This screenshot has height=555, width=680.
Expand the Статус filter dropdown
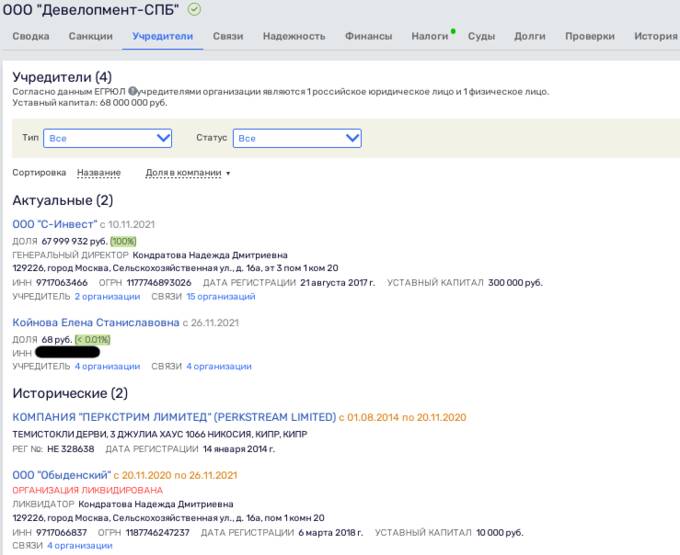(x=297, y=138)
